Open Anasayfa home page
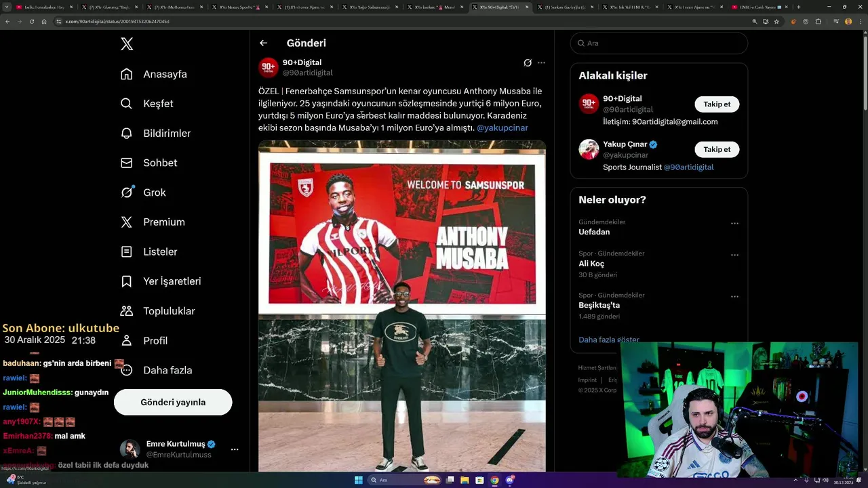868x488 pixels. pos(154,74)
